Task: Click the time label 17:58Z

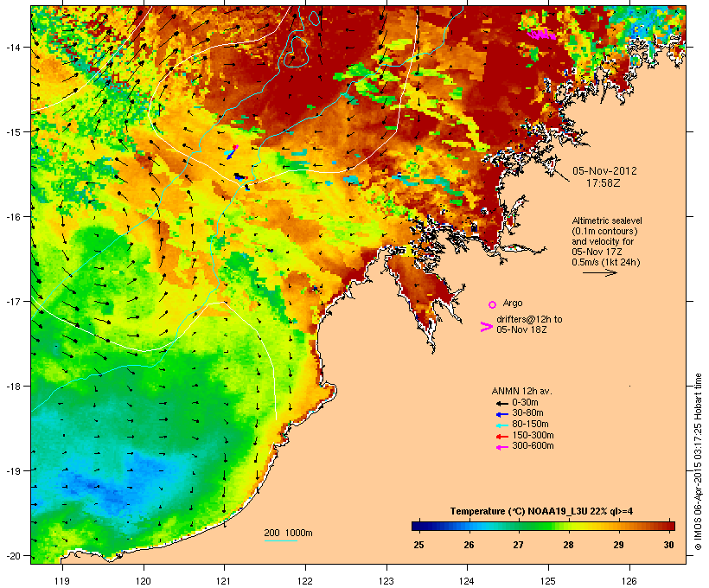Action: coord(604,183)
